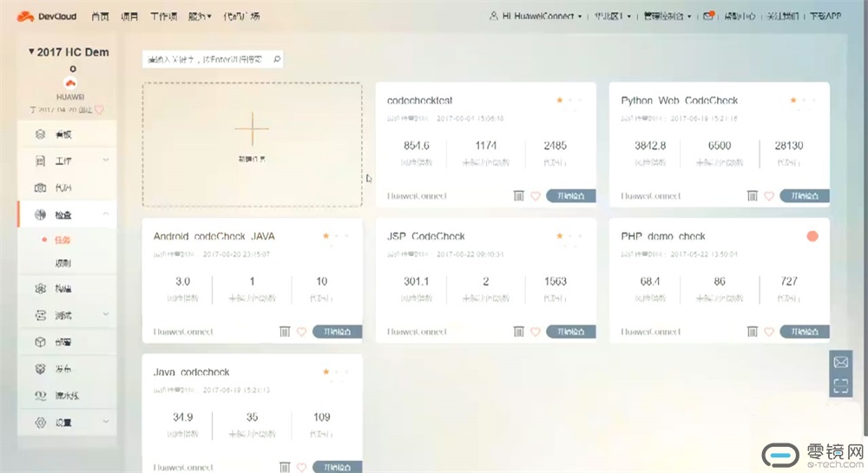Viewport: 868px width, 473px height.
Task: Open the notification icon in top bar
Action: coord(709,16)
